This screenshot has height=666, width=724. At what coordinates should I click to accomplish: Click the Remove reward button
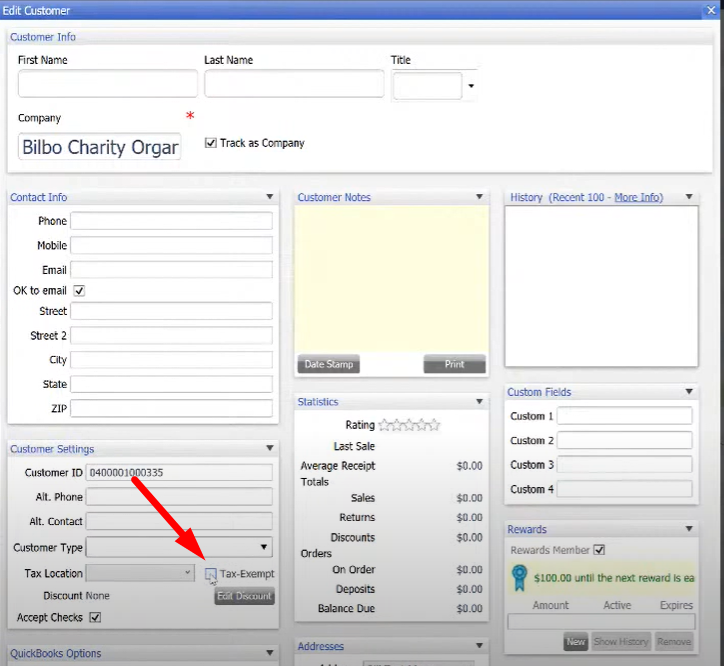(x=674, y=642)
